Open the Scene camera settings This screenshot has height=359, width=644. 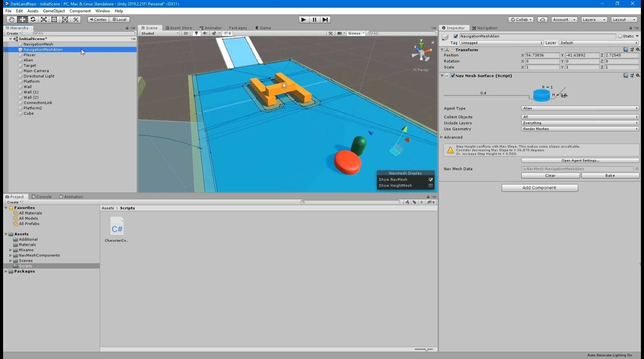[x=339, y=33]
